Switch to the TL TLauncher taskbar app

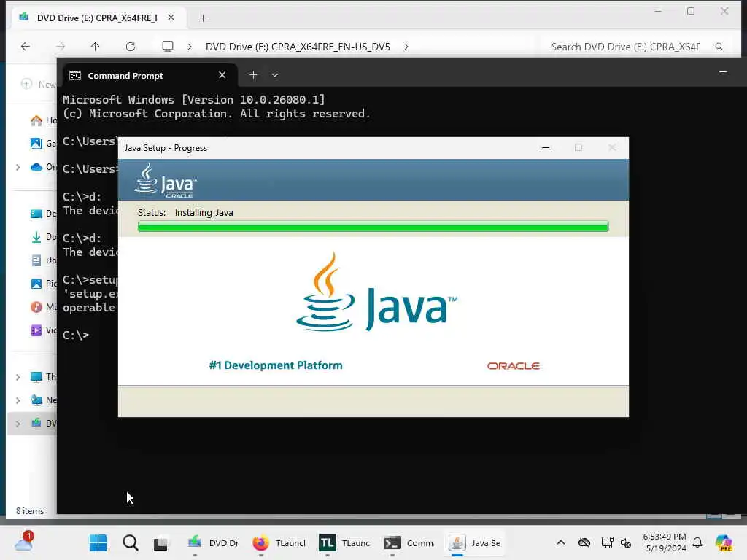[344, 542]
